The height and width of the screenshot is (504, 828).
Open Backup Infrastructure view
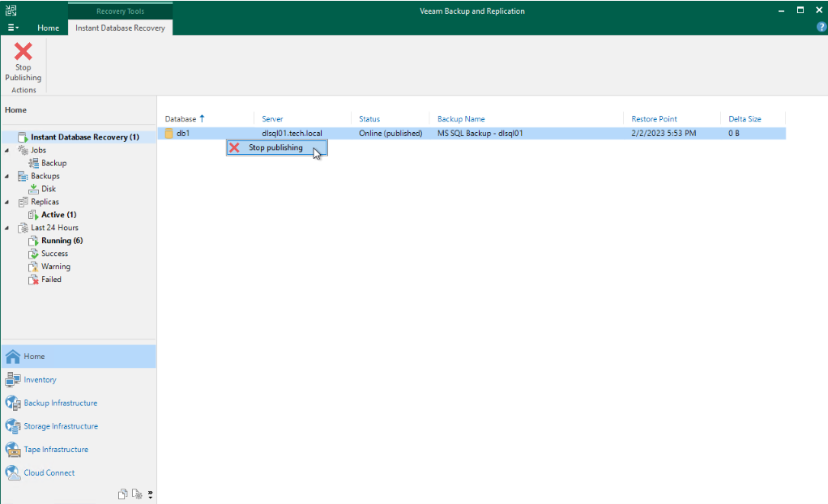coord(60,403)
